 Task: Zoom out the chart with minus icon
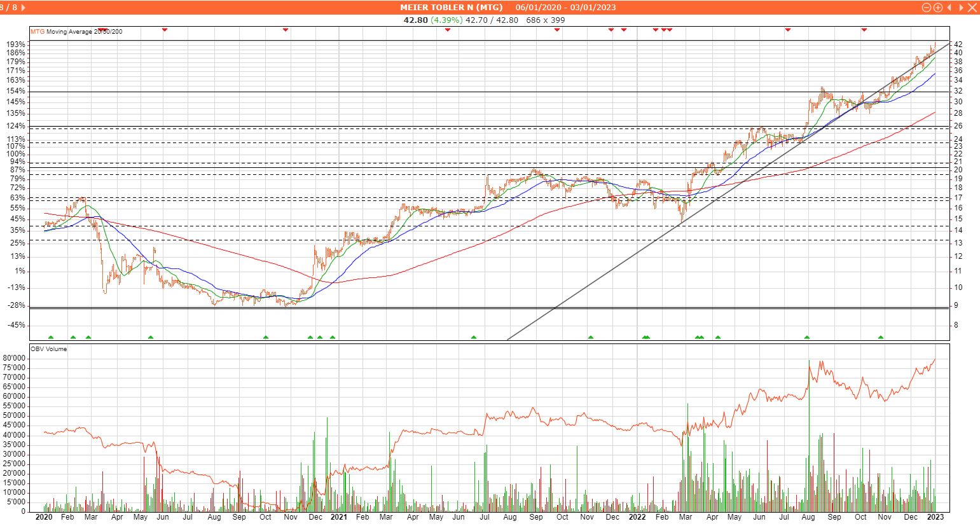[927, 8]
